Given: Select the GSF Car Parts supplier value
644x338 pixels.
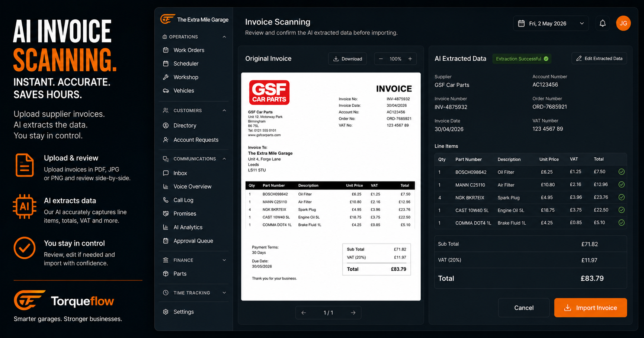Looking at the screenshot, I should [452, 85].
